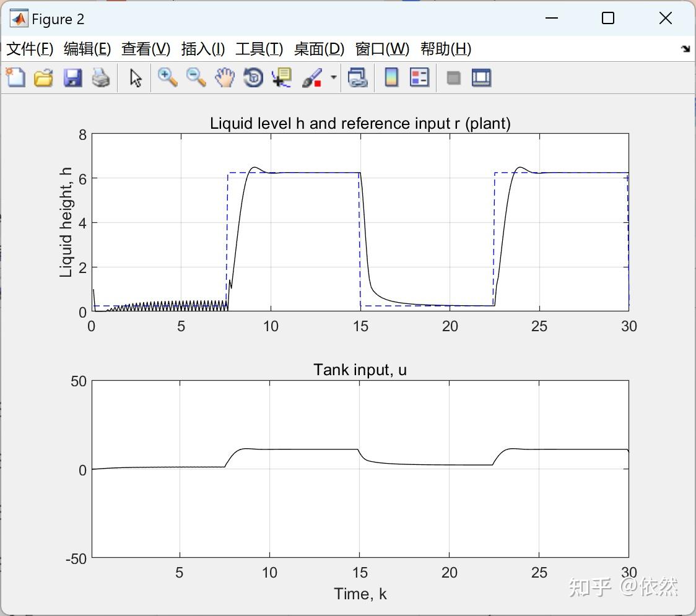The image size is (696, 616).
Task: Select the Pan hand tool
Action: tap(225, 77)
